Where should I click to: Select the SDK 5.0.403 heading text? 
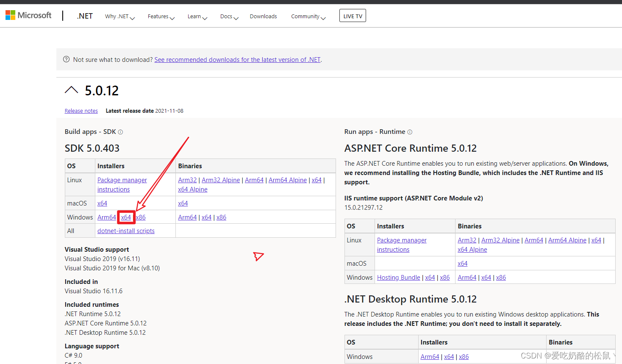92,148
